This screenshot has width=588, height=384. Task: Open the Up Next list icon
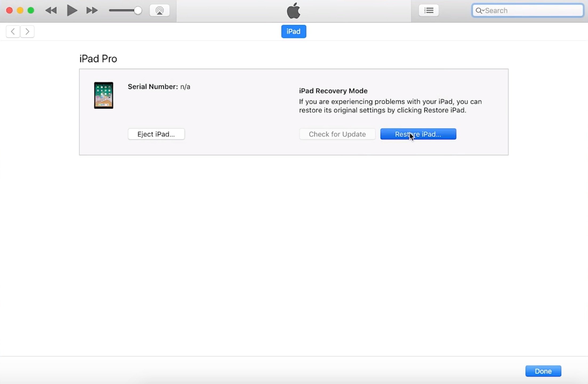429,10
